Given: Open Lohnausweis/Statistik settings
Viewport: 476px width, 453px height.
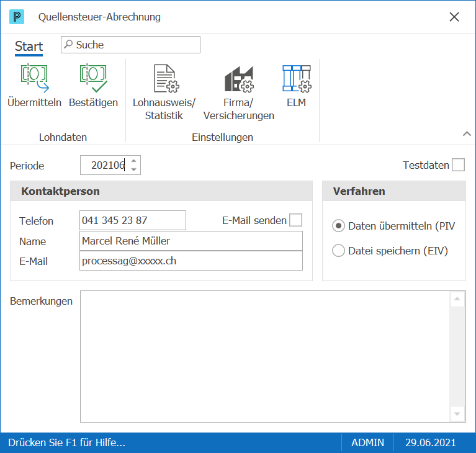Looking at the screenshot, I should [x=164, y=92].
